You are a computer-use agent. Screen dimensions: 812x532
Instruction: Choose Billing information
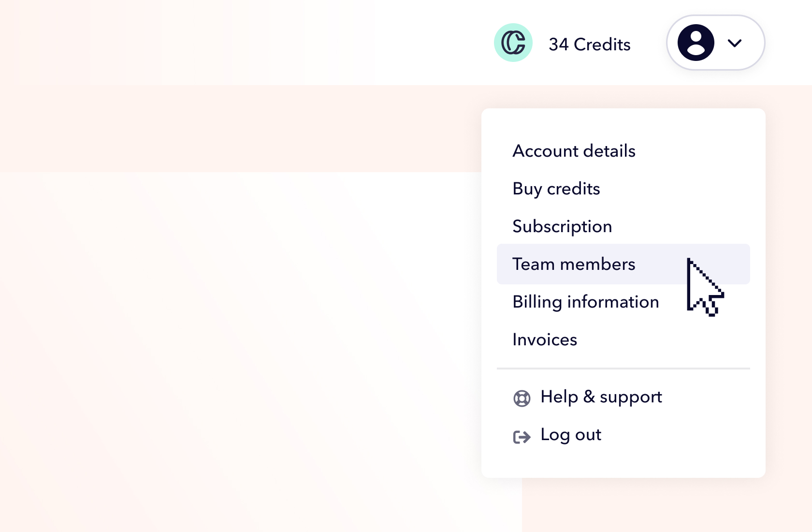585,302
